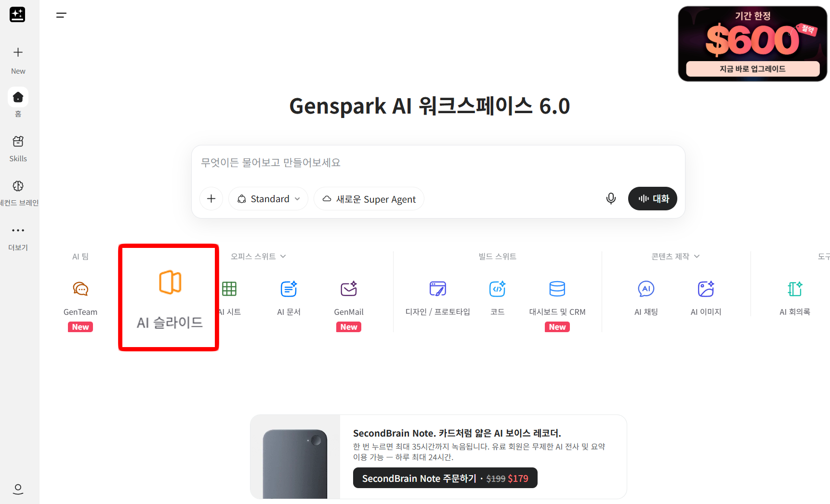The image size is (830, 504).
Task: Click the 새로운 Super Agent button
Action: (x=369, y=199)
